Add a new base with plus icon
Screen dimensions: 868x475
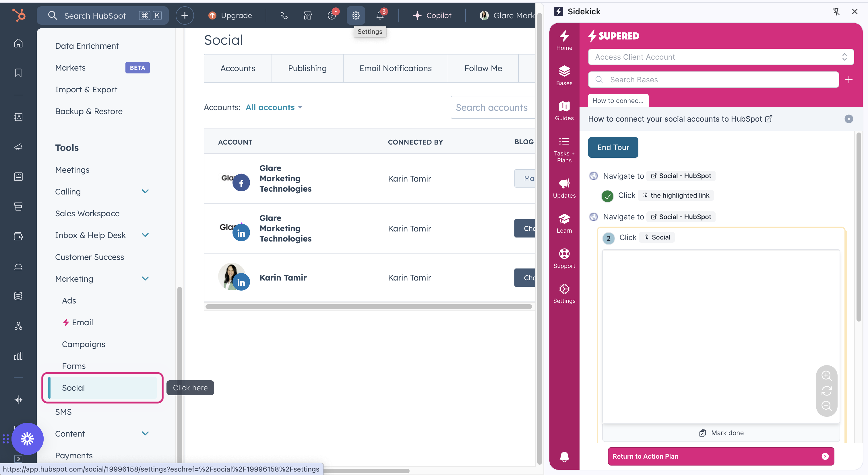tap(849, 79)
